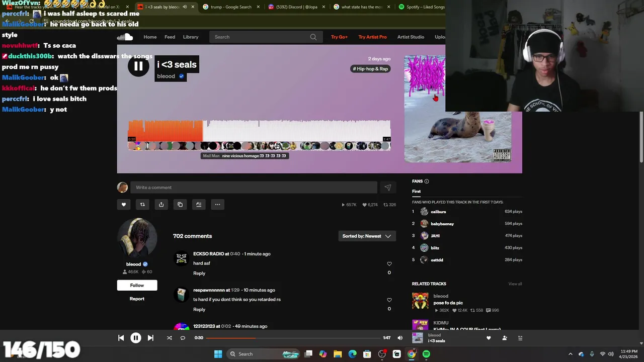The width and height of the screenshot is (644, 362).
Task: Open Windows Start menu
Action: coord(218,354)
